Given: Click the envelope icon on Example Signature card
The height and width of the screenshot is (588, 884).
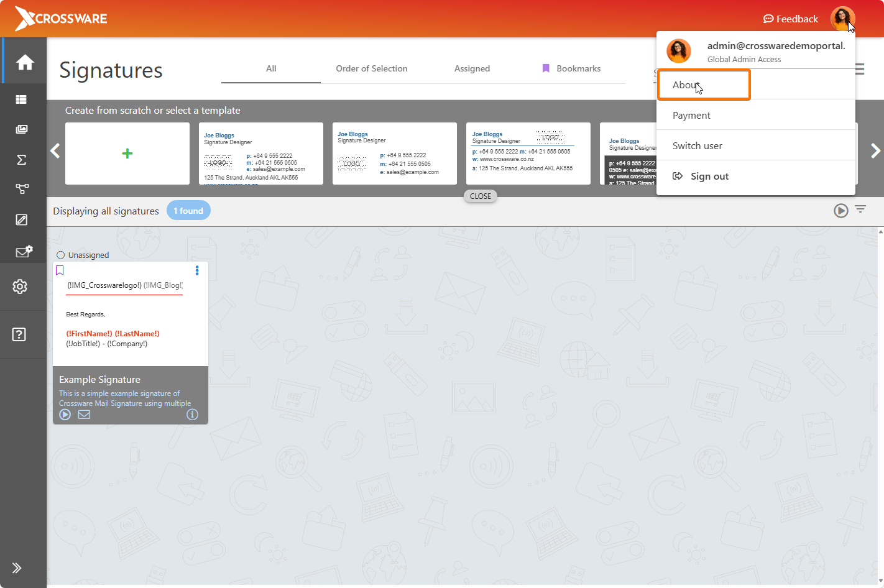Looking at the screenshot, I should coord(84,415).
